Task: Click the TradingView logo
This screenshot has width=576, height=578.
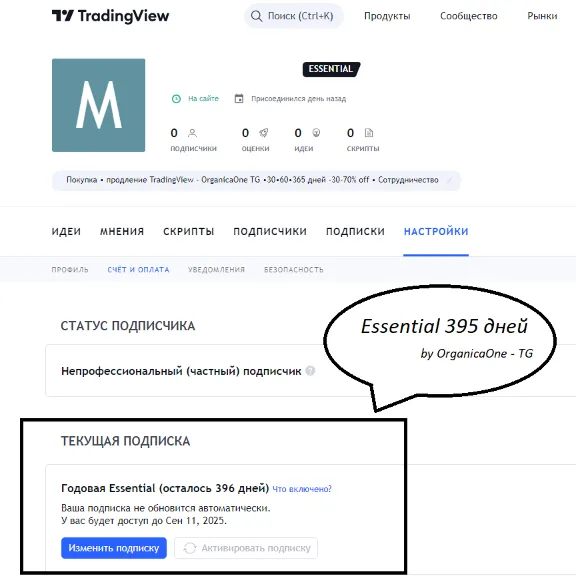Action: coord(111,16)
